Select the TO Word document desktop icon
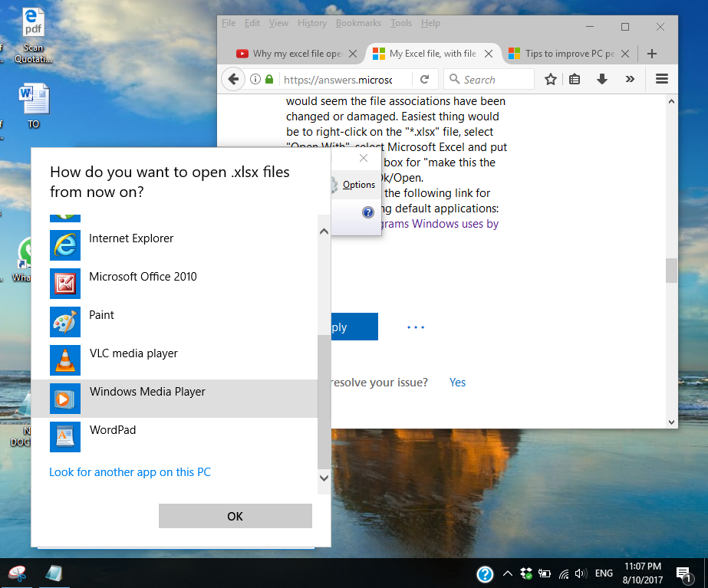Viewport: 708px width, 588px height. [34, 106]
